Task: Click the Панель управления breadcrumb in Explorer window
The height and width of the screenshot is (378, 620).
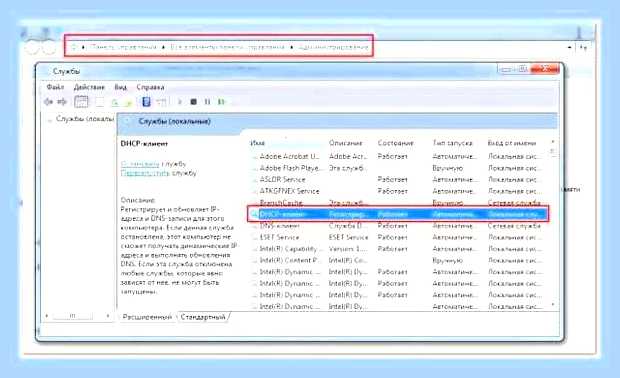Action: (123, 47)
